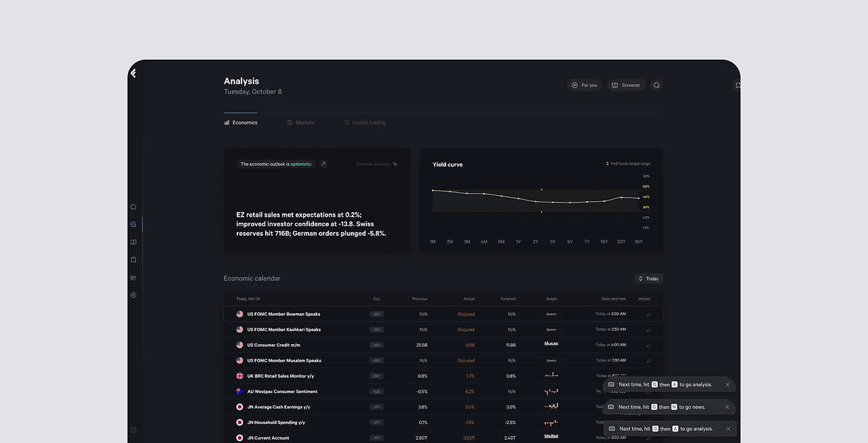868x443 pixels.
Task: Click 'US FOMC Member Bowman Speaks' row
Action: [x=443, y=314]
